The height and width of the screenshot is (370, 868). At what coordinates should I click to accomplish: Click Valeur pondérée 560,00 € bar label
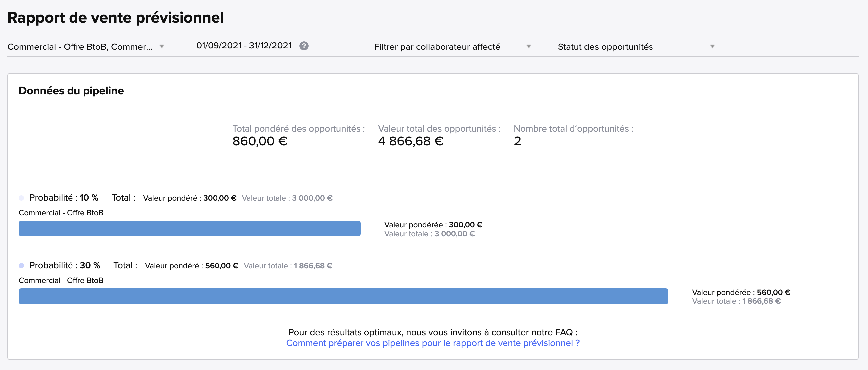coord(741,292)
